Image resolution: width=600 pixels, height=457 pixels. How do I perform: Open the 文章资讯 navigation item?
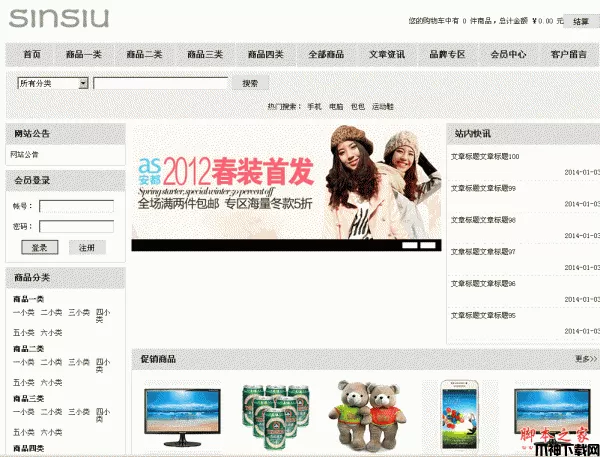(387, 54)
